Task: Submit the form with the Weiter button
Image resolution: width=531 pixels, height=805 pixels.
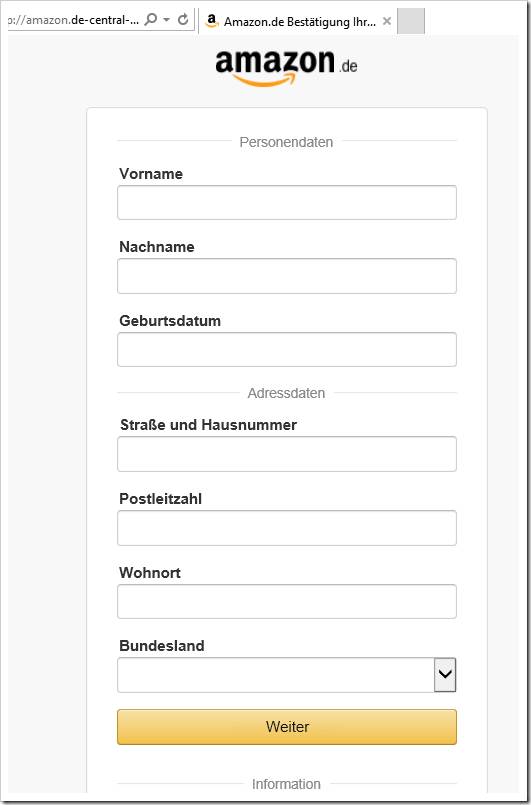Action: [287, 727]
